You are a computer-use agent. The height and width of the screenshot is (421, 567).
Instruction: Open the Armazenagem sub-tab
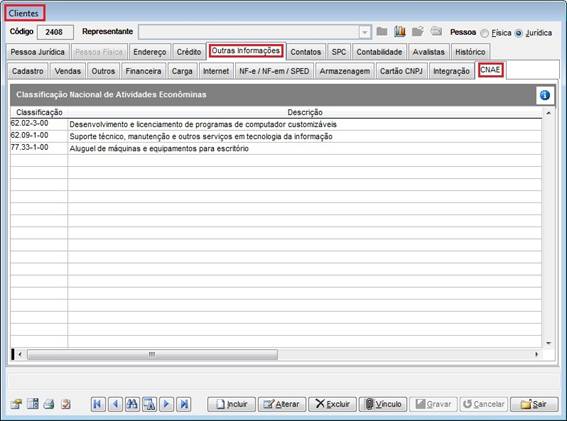coord(345,71)
